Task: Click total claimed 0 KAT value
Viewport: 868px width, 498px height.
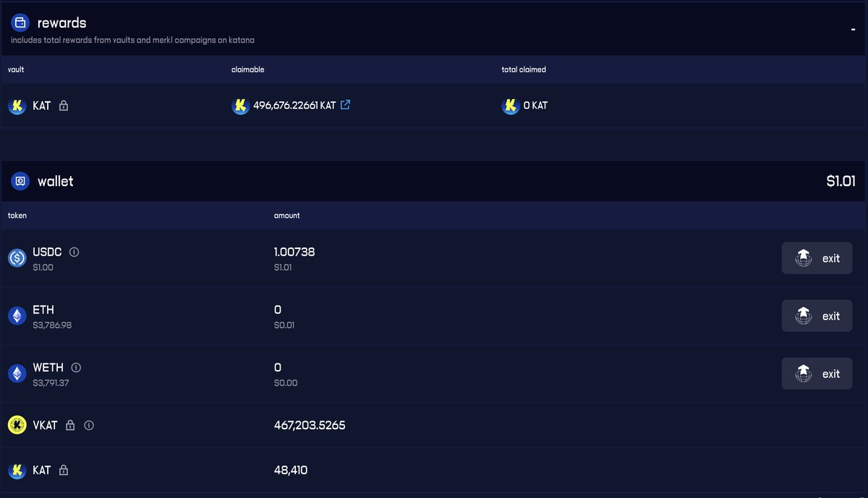Action: [535, 106]
